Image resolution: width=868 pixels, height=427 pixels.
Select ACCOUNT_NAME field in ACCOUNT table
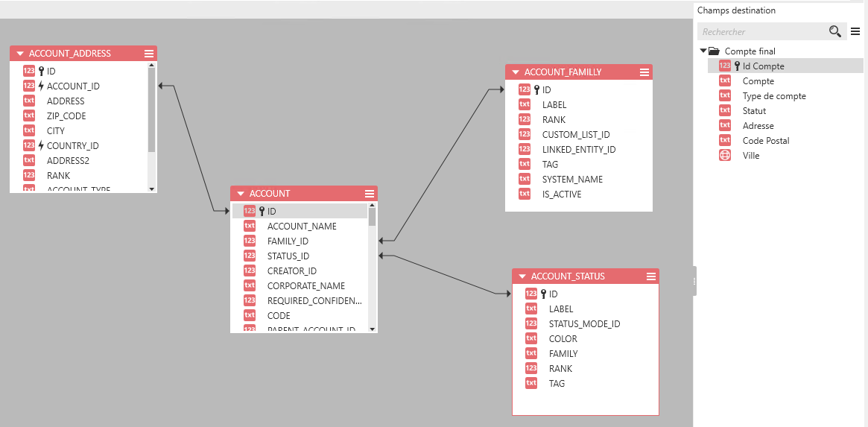click(x=302, y=227)
